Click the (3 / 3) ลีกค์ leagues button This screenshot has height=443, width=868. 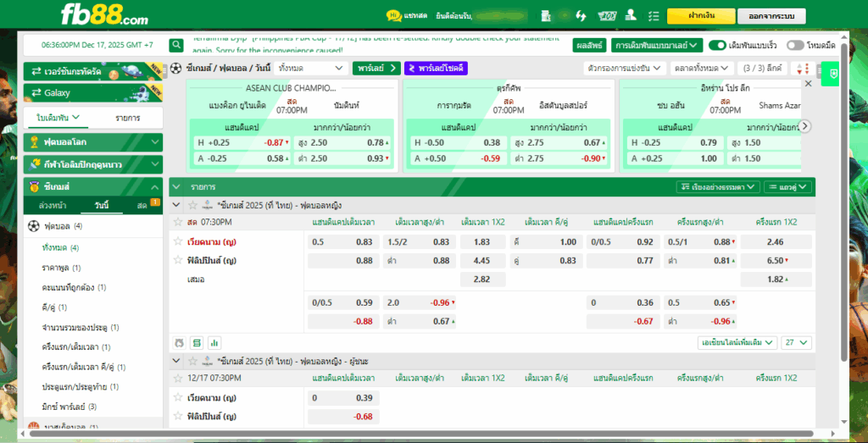(x=763, y=69)
